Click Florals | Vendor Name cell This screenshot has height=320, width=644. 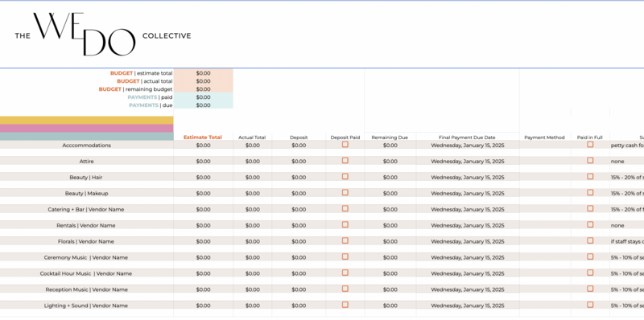coord(87,241)
